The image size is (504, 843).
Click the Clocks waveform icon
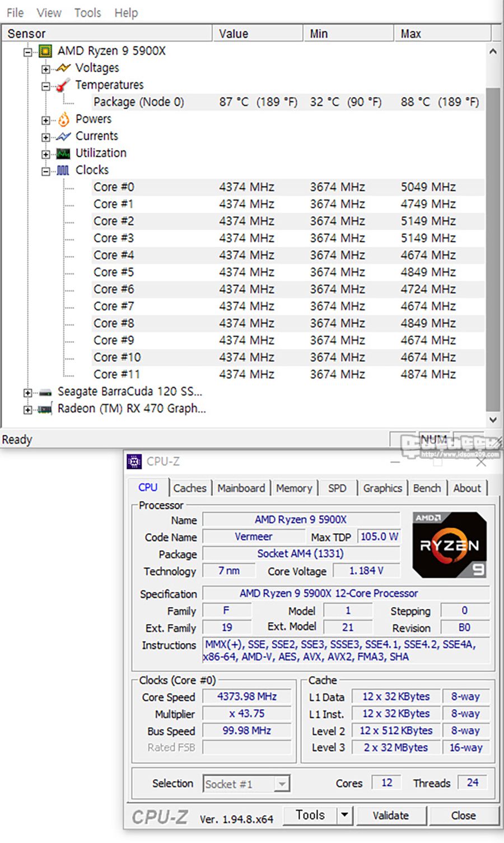tap(63, 170)
